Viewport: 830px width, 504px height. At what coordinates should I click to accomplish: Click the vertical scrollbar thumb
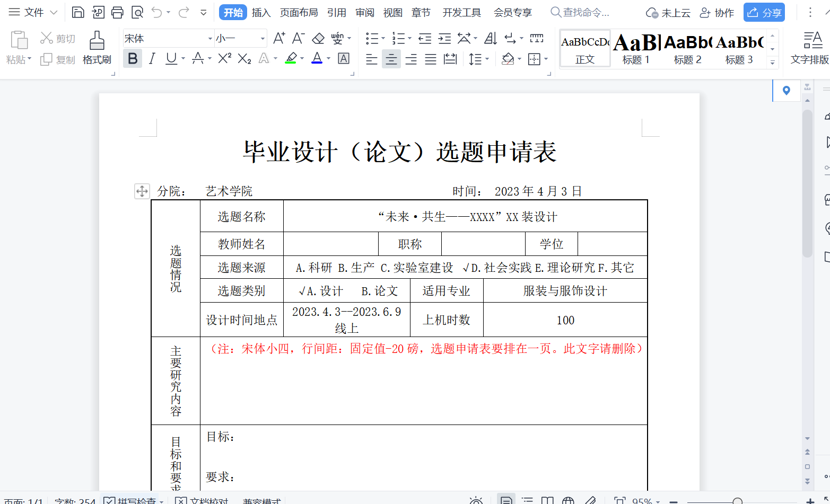807,183
